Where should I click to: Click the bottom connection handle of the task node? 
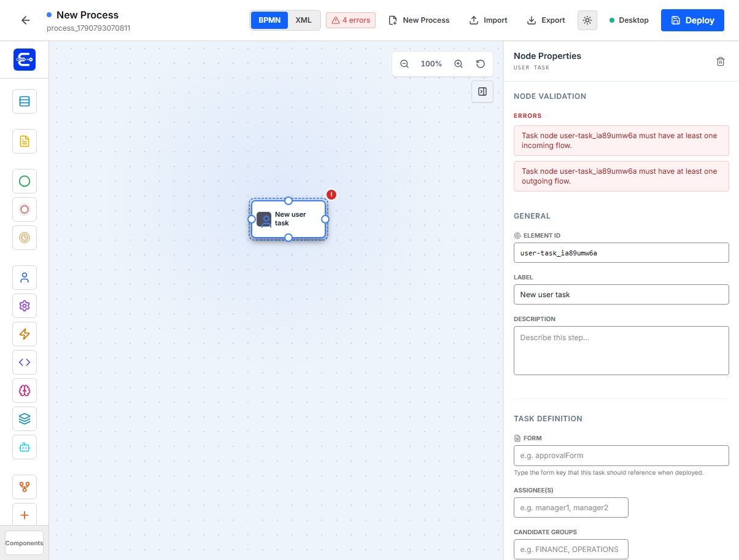pyautogui.click(x=288, y=238)
